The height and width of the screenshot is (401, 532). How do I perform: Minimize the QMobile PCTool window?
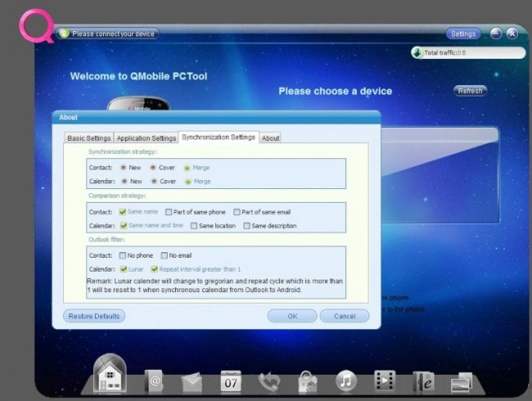[x=496, y=34]
